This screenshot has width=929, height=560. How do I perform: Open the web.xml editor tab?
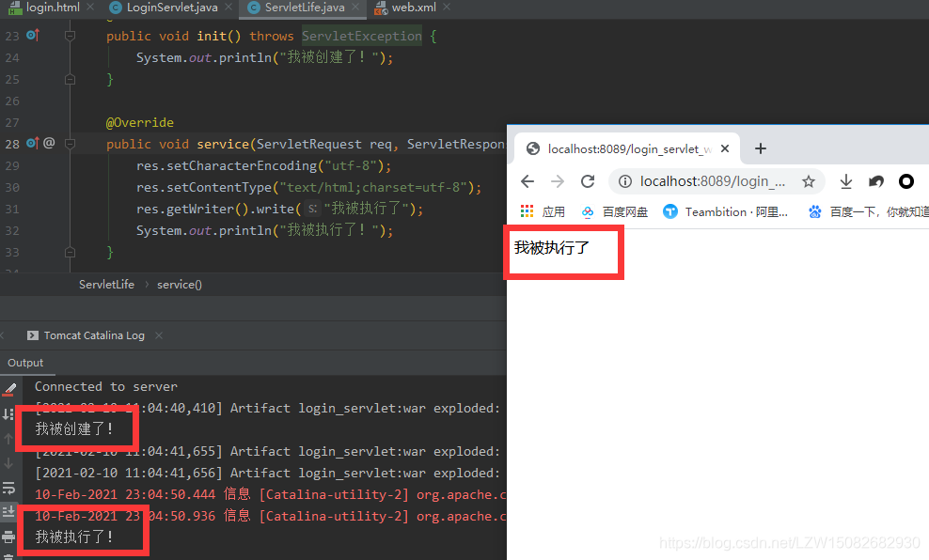click(x=406, y=8)
